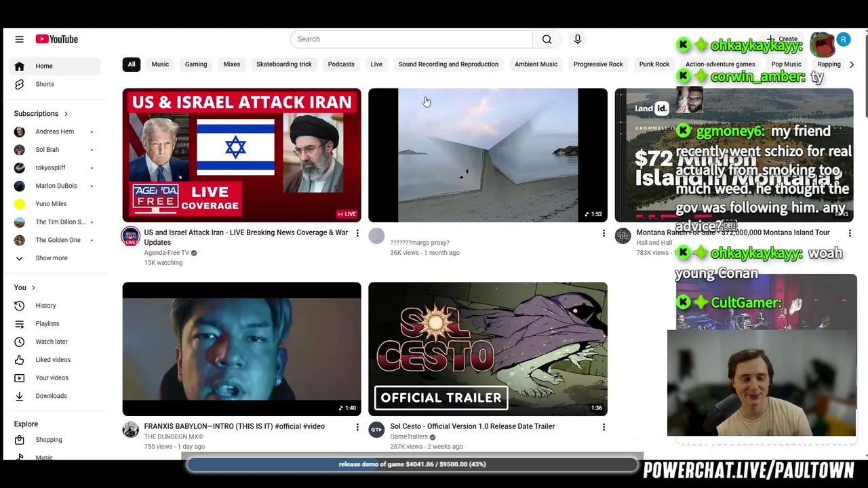The image size is (868, 488).
Task: Open History in sidebar
Action: pos(56,306)
